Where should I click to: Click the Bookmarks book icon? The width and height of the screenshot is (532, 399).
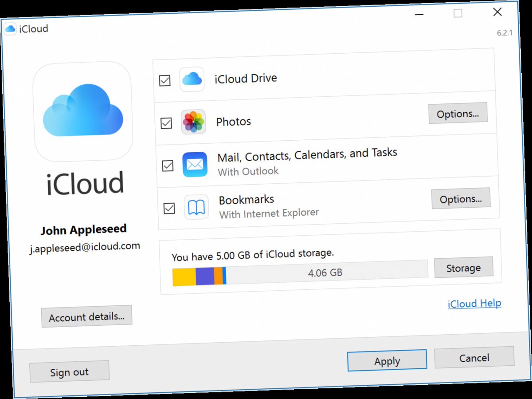tap(196, 207)
